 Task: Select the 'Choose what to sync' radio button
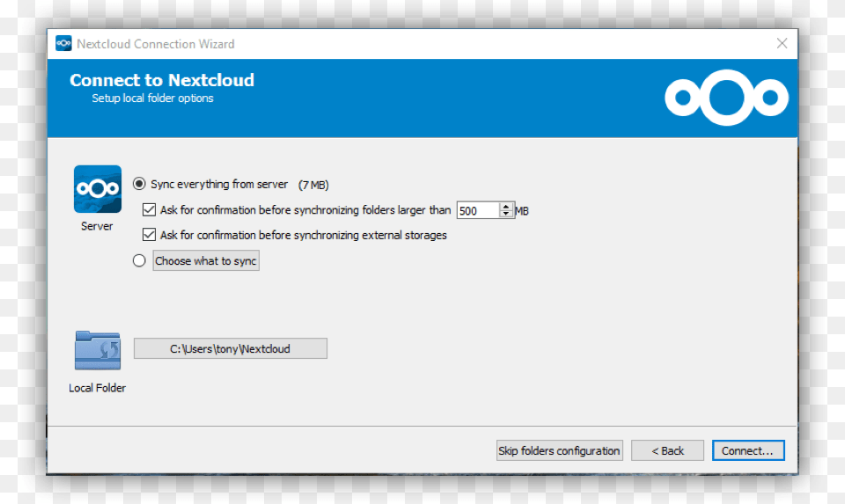139,261
